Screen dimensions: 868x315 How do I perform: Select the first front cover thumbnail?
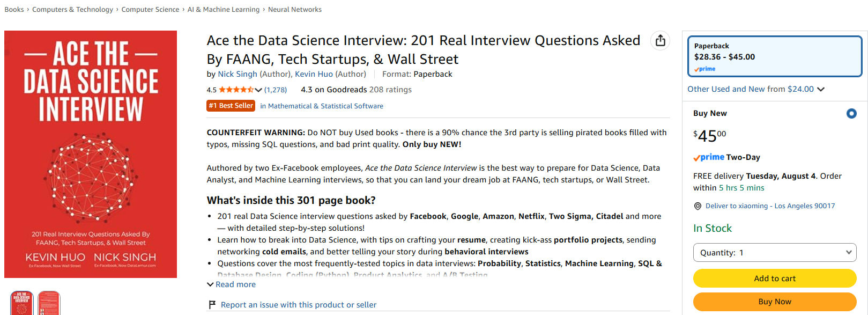(22, 303)
